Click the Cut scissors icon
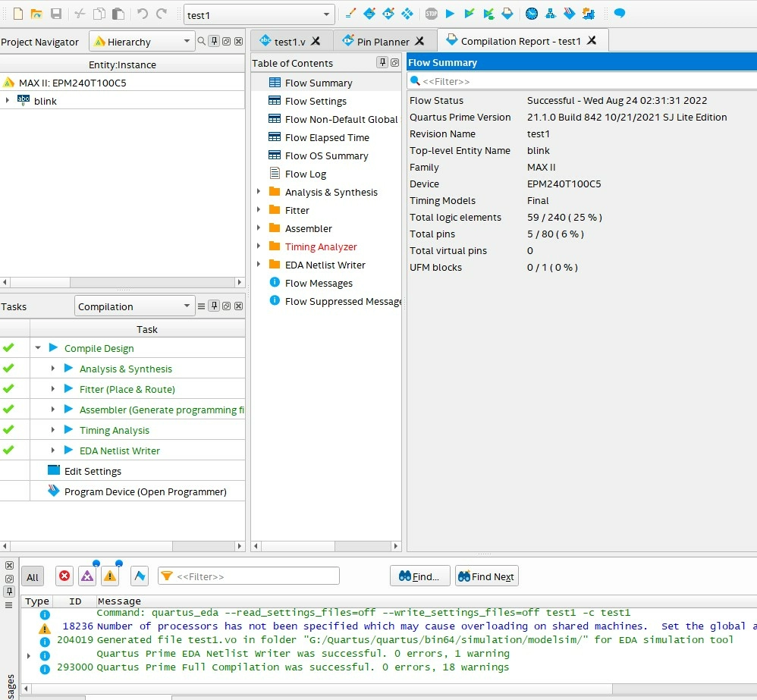The image size is (757, 700). (80, 14)
